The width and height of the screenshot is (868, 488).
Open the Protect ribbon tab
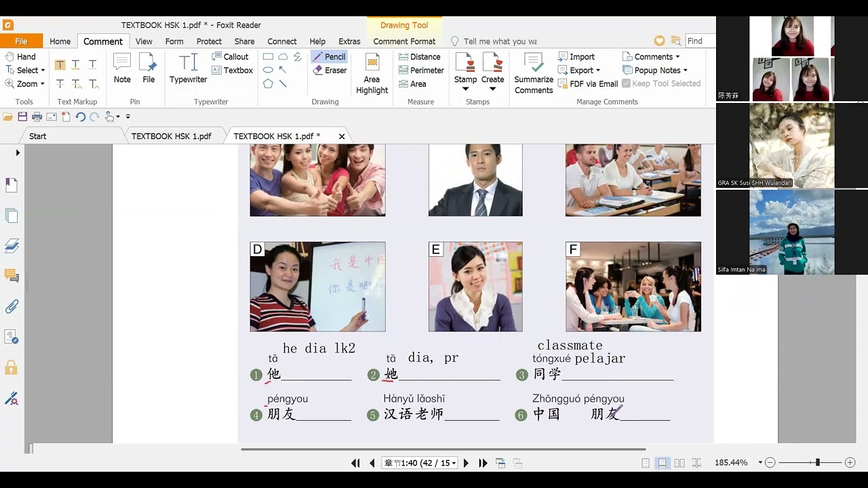coord(209,41)
